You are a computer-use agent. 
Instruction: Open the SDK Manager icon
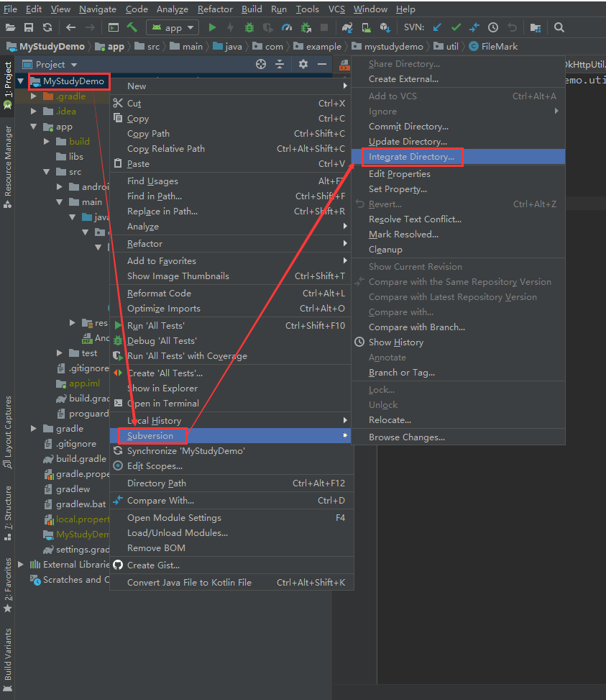[x=385, y=27]
